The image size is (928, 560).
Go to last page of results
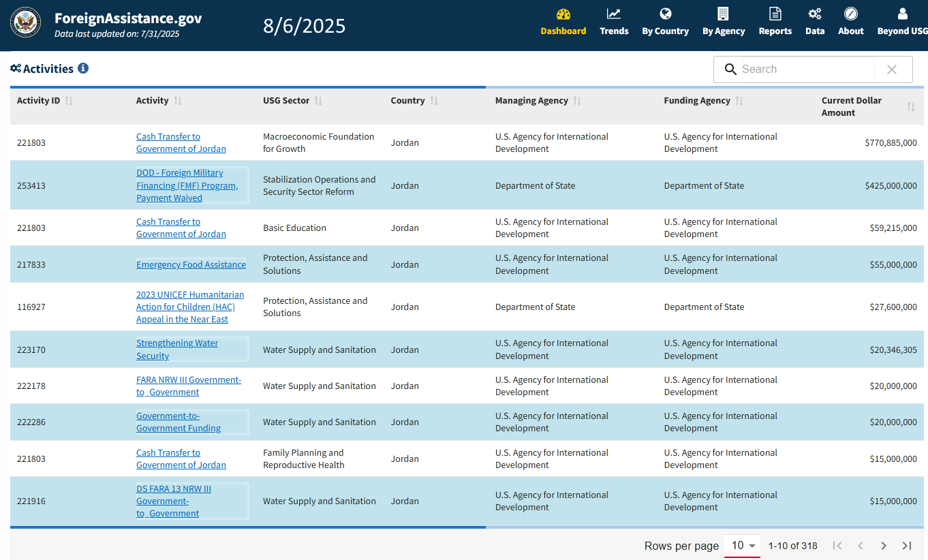(907, 546)
